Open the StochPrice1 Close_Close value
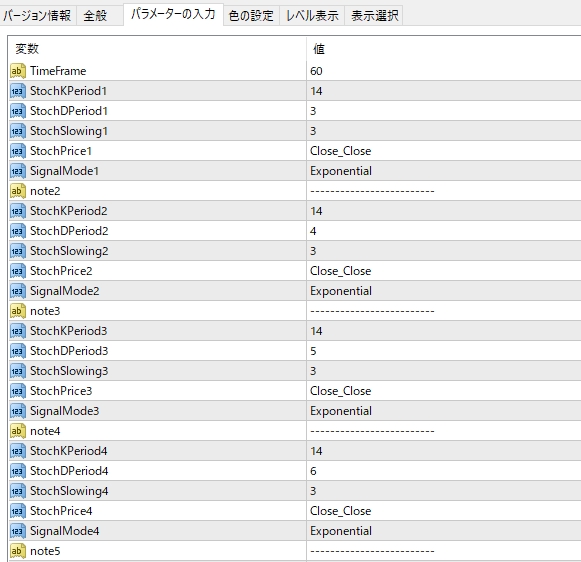Screen dimensions: 581x562 [341, 151]
